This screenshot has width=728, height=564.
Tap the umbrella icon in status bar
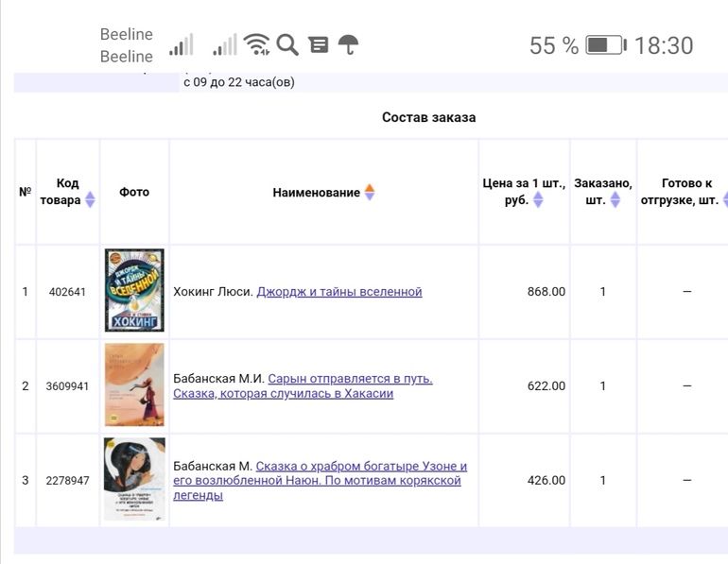(348, 44)
